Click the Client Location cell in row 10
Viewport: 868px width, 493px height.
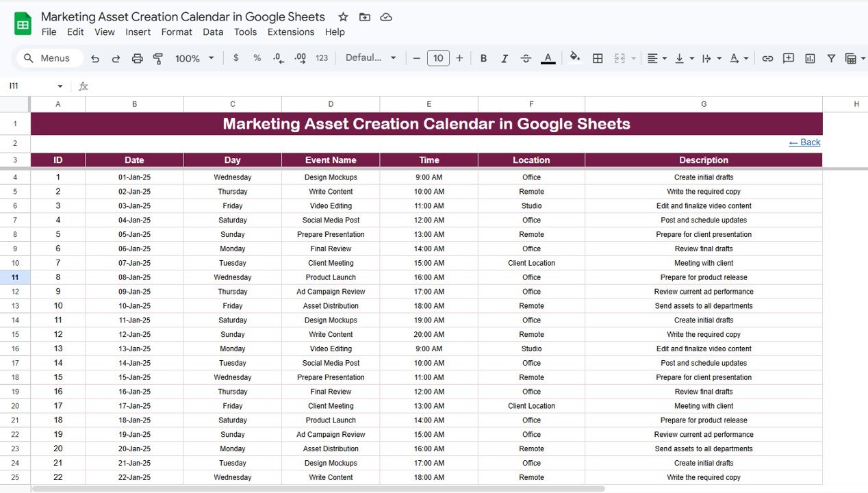[531, 263]
